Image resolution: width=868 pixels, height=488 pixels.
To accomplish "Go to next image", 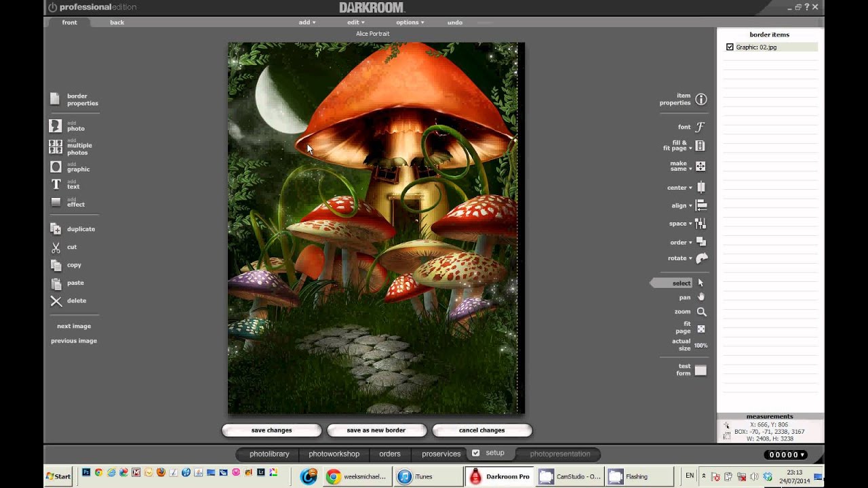I will [x=74, y=326].
